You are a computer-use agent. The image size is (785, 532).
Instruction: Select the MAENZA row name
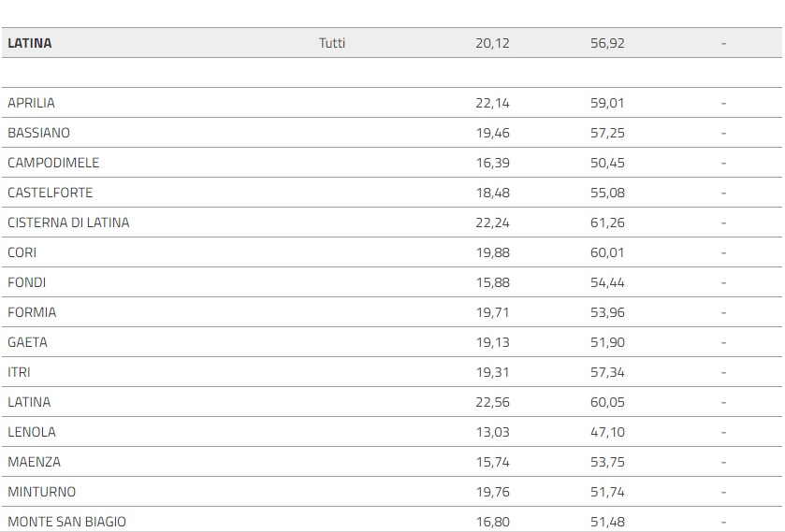coord(34,462)
